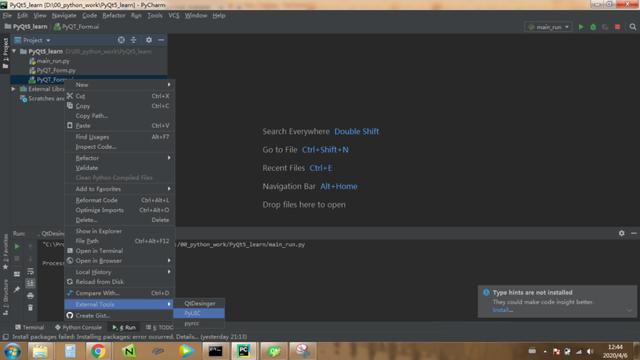
Task: Open the File menu
Action: 7,16
